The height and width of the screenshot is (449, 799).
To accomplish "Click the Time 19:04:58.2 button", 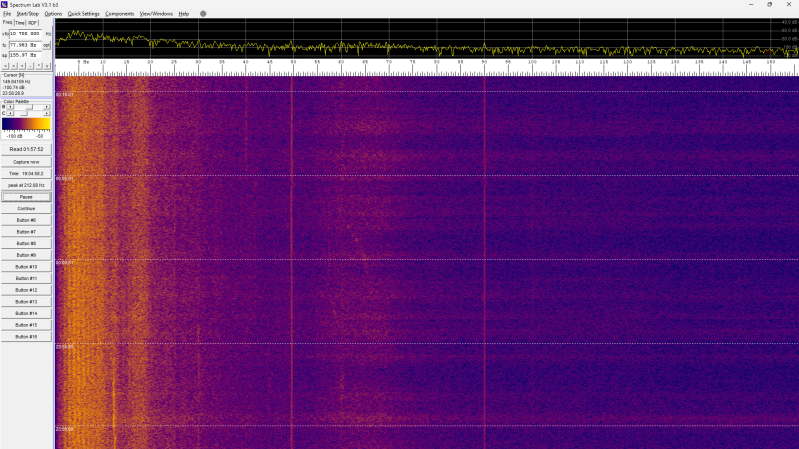I will tap(26, 173).
